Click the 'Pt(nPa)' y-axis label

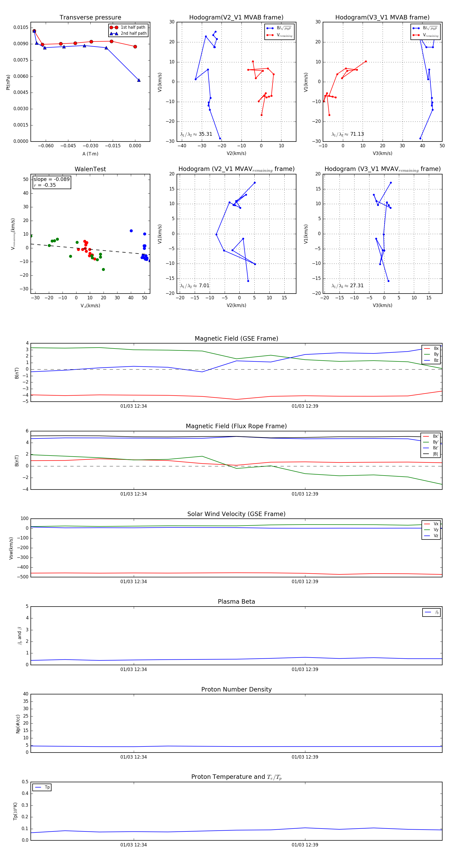point(8,82)
